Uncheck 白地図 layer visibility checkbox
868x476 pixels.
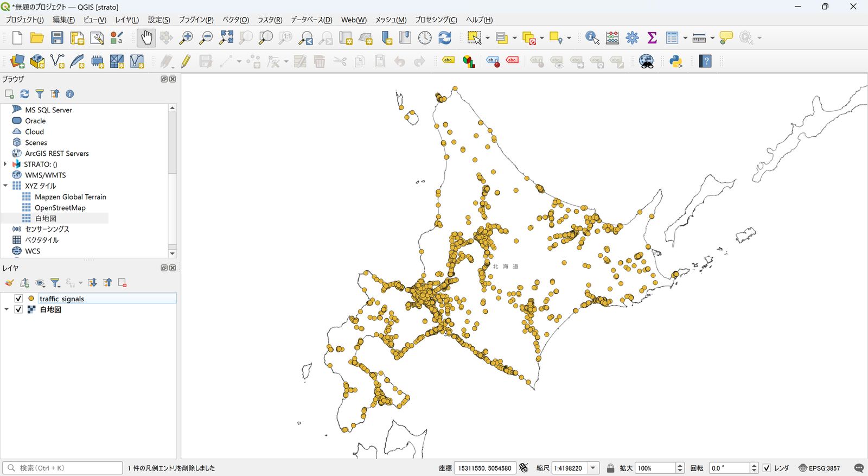pyautogui.click(x=18, y=309)
